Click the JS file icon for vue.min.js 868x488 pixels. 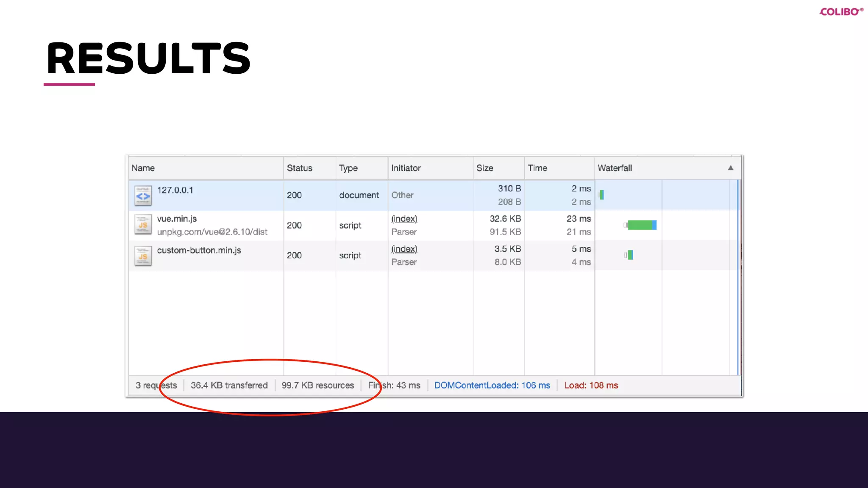click(143, 225)
